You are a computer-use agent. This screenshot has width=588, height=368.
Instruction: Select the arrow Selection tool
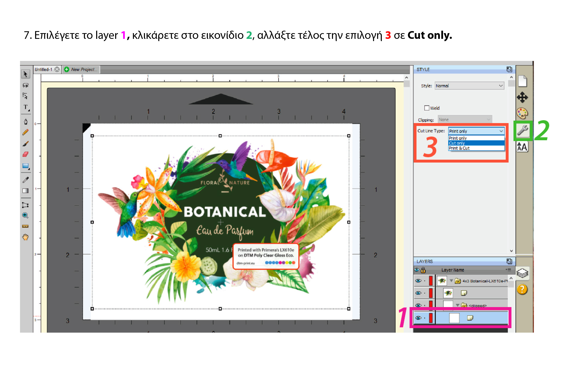point(25,74)
